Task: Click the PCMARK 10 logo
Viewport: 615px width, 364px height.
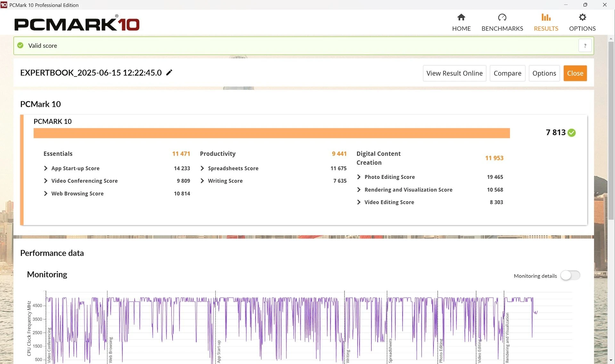Action: [x=77, y=23]
